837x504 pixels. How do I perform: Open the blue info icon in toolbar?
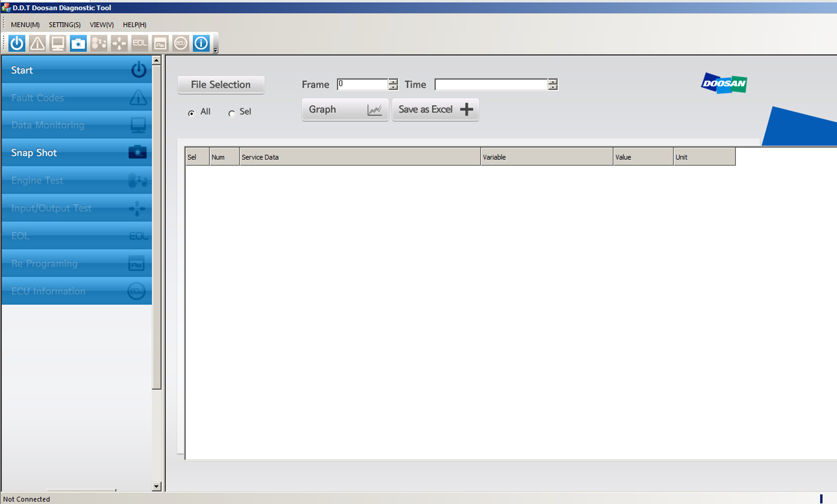pos(201,43)
